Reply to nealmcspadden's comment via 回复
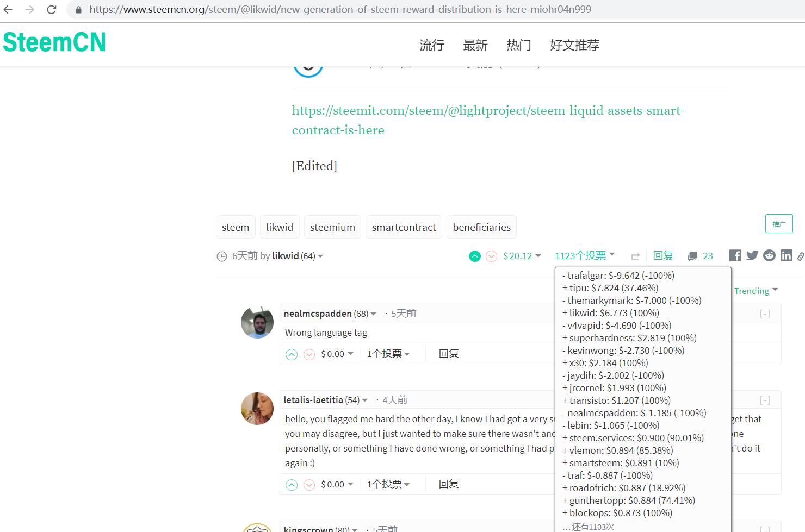The height and width of the screenshot is (532, 805). [x=449, y=354]
